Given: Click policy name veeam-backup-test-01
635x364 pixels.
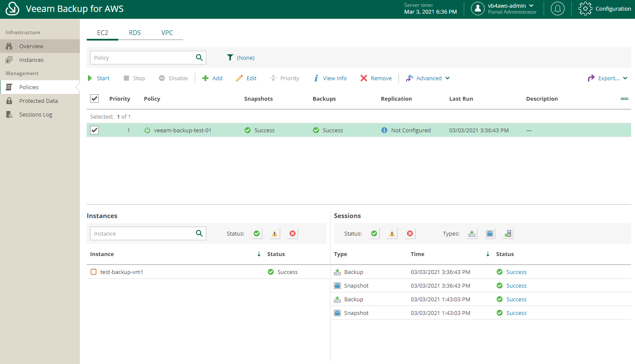Looking at the screenshot, I should point(183,130).
